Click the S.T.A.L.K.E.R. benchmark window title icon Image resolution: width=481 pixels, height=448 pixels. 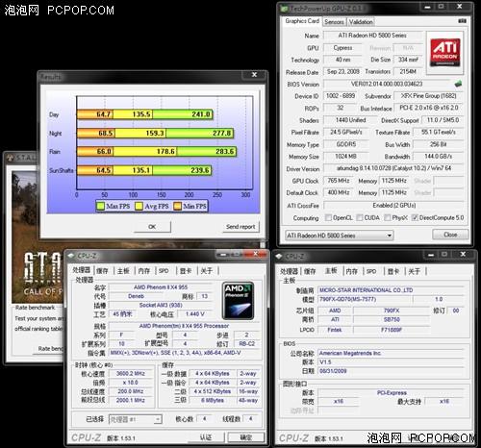pos(11,158)
